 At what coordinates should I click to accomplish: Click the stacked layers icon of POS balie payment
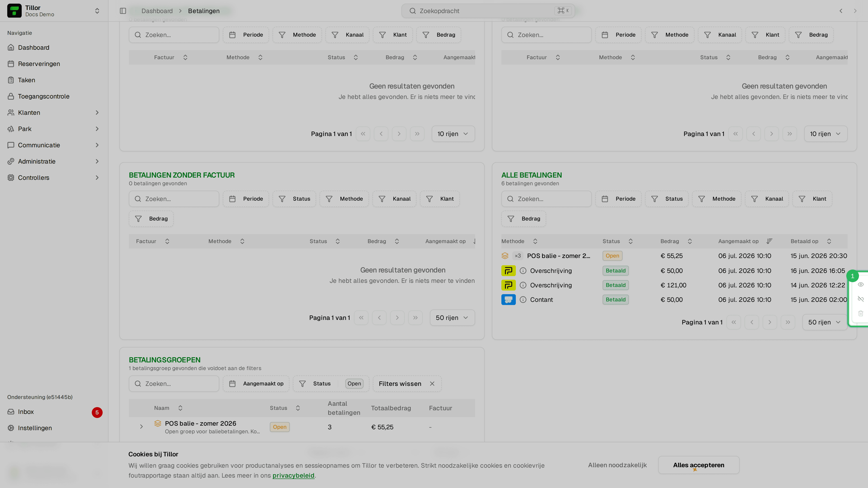[x=505, y=256]
